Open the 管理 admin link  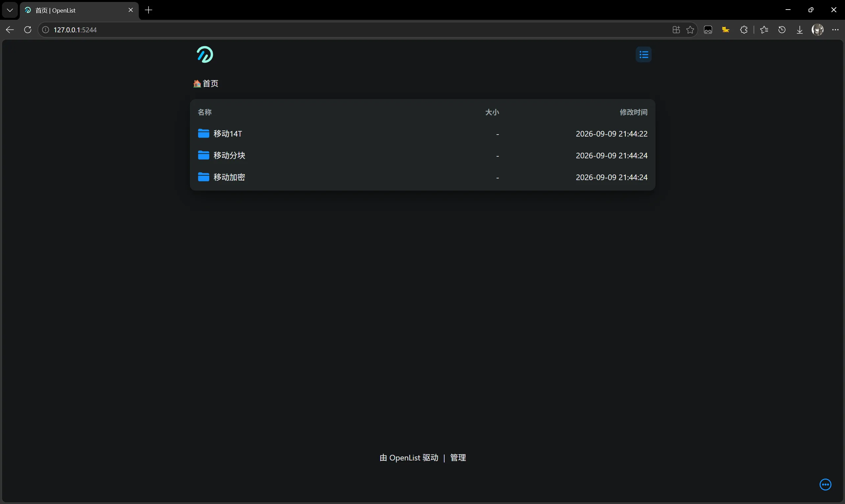pyautogui.click(x=458, y=458)
